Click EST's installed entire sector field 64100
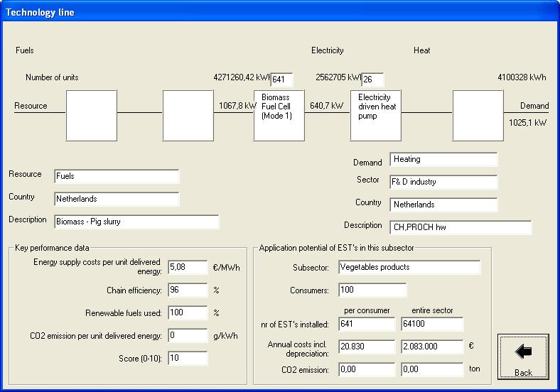This screenshot has height=392, width=560. (432, 324)
